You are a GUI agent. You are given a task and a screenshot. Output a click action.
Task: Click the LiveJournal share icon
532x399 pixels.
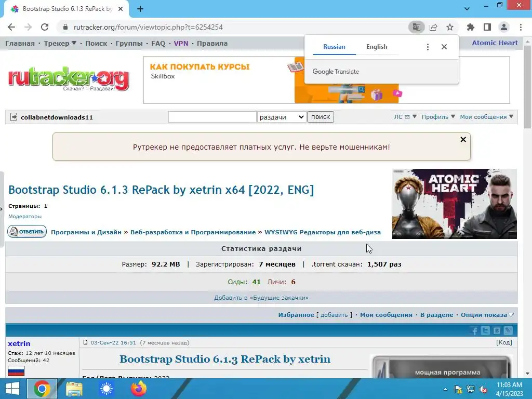point(508,331)
